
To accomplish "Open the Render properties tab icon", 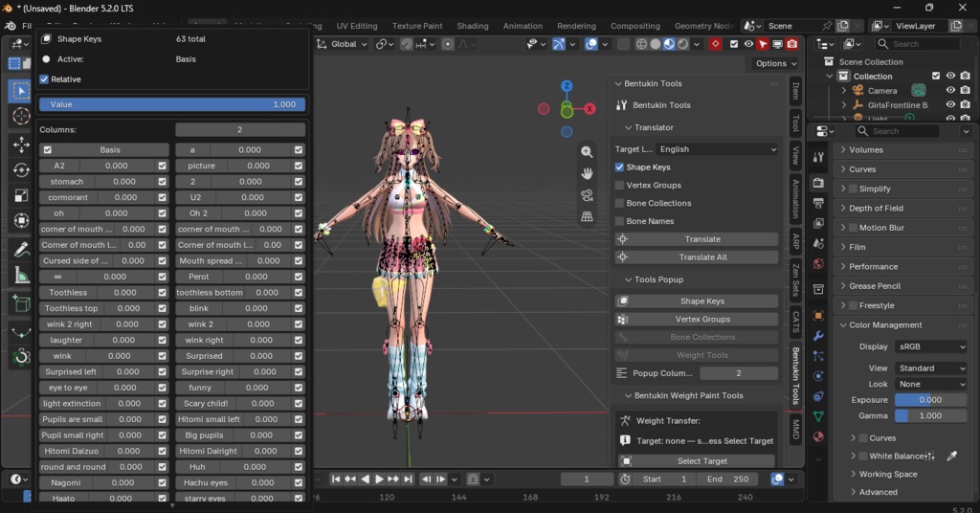I will (x=818, y=182).
